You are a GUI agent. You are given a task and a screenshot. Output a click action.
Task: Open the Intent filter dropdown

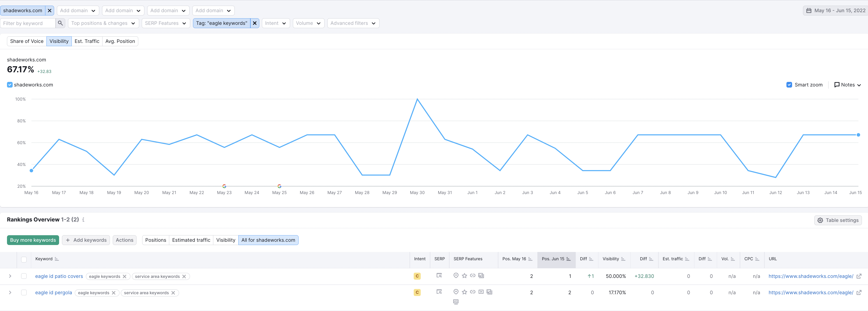click(x=276, y=23)
